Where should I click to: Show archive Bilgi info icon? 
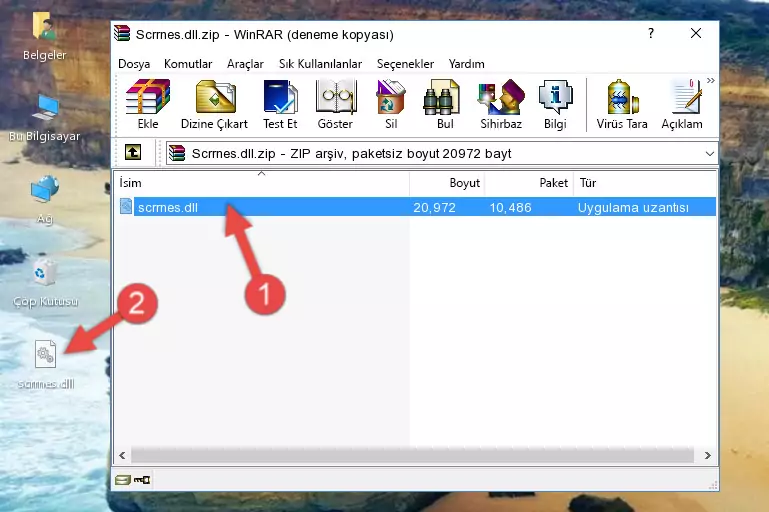(x=555, y=104)
